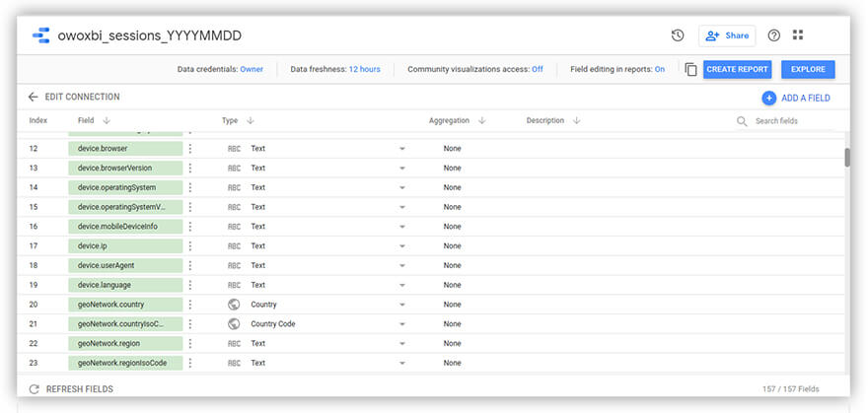Open three-dot menu for geoNetwork.regionIsoCode
868x413 pixels.
pos(189,363)
